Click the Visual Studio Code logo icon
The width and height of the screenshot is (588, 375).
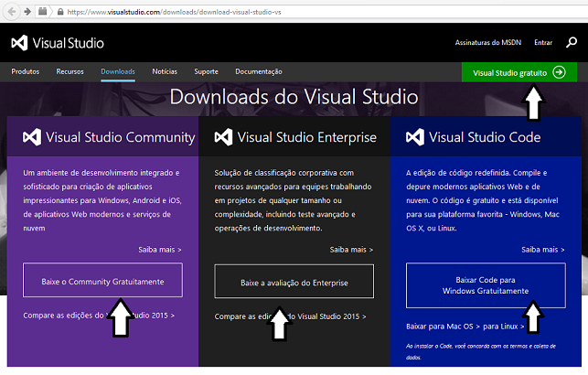coord(415,137)
